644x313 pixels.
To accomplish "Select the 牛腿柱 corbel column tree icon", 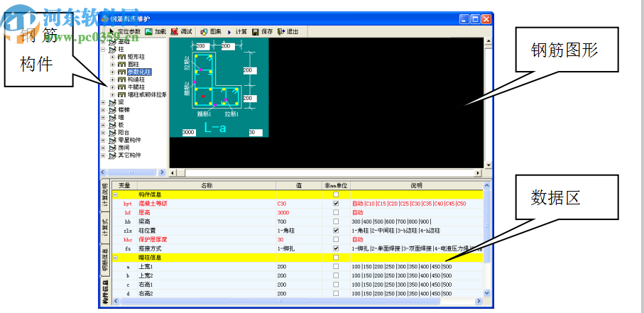I will coord(121,87).
